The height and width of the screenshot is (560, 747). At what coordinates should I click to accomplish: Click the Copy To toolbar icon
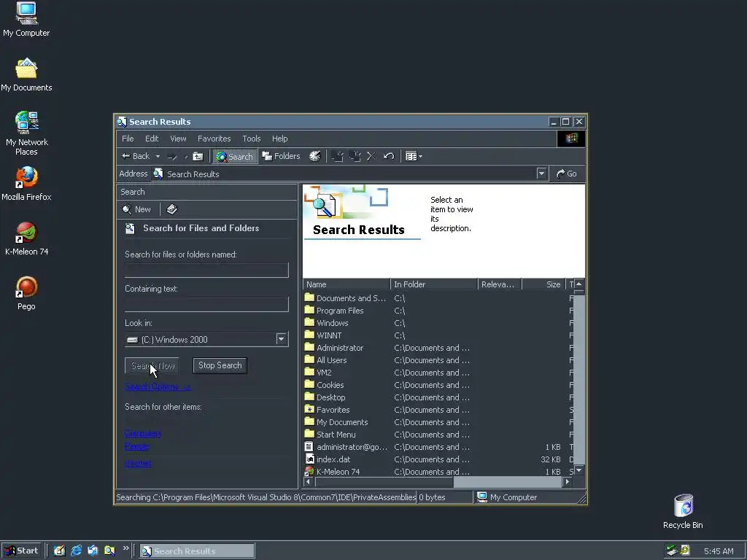pos(355,156)
